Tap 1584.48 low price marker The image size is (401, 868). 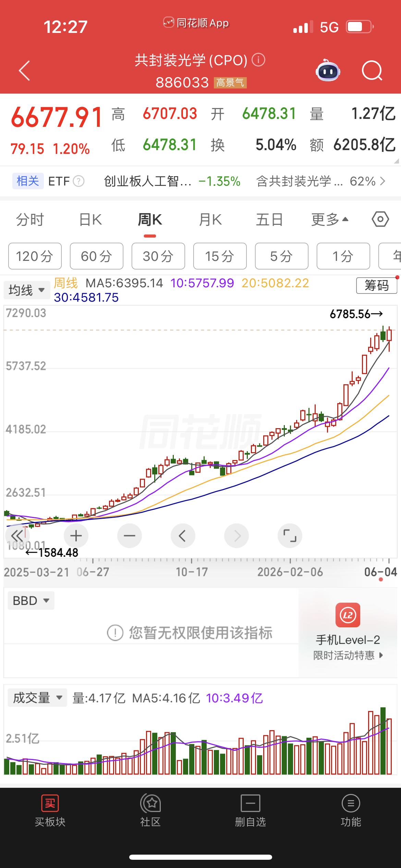(52, 552)
